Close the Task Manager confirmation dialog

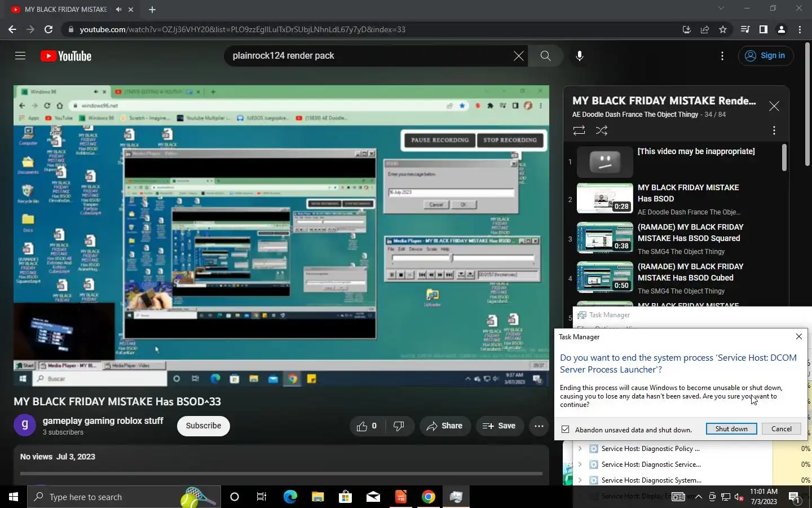[798, 336]
